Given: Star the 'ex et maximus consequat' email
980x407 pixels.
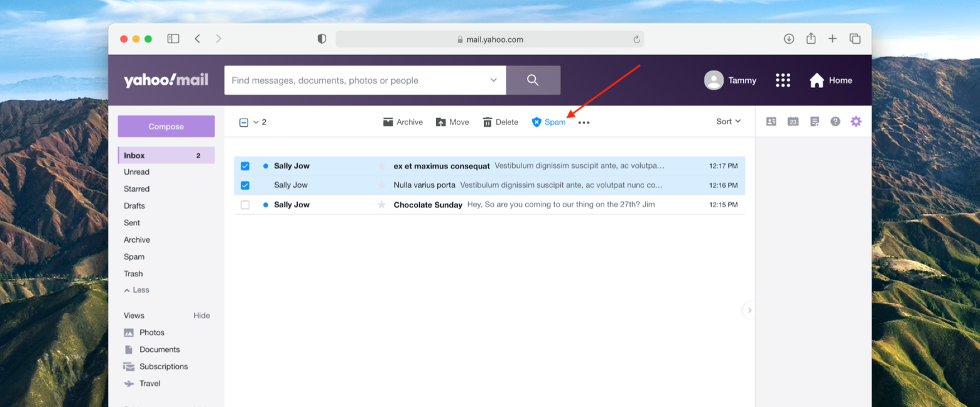Looking at the screenshot, I should (381, 166).
